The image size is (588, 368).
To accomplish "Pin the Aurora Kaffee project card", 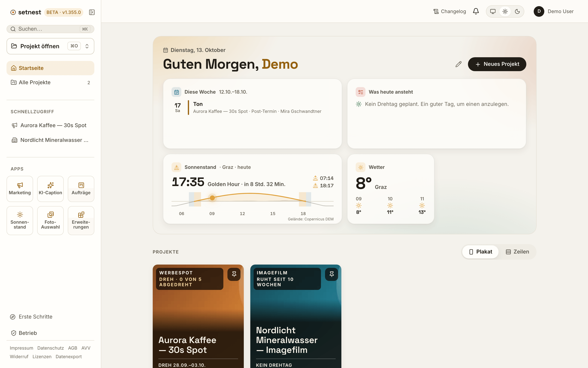I will tap(234, 274).
